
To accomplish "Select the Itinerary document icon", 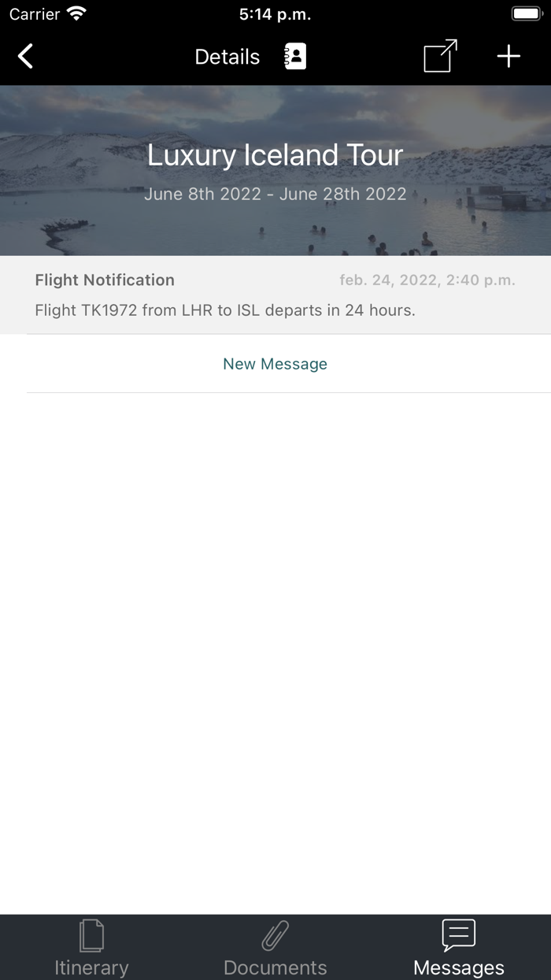I will (92, 935).
